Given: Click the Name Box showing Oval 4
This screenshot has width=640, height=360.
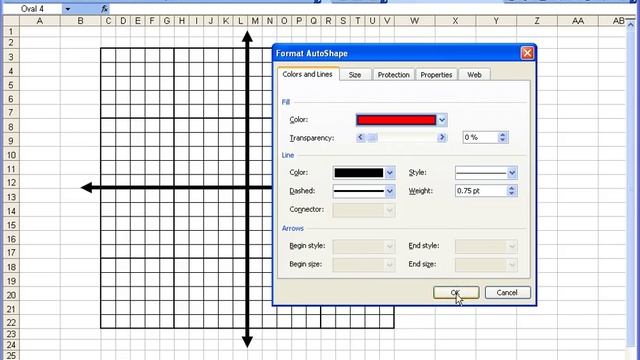Looking at the screenshot, I should point(33,9).
